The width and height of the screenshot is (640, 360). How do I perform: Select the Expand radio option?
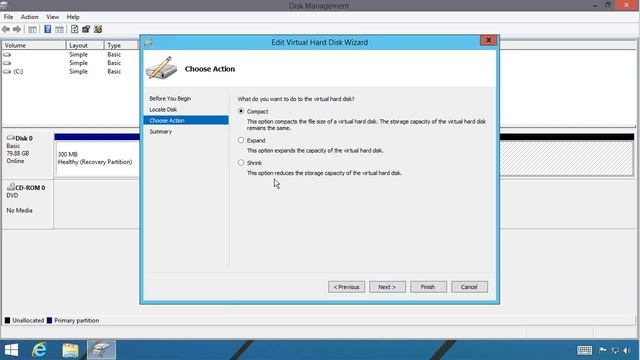tap(241, 140)
